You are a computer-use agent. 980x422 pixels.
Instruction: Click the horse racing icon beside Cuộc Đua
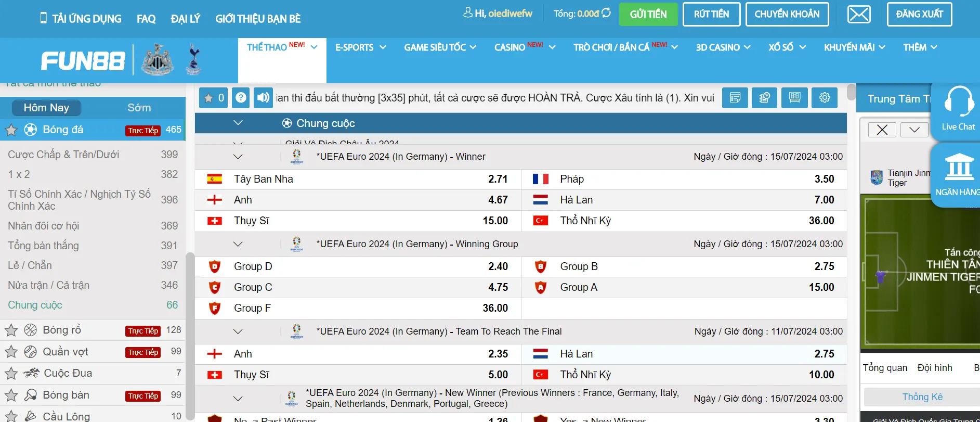coord(31,373)
